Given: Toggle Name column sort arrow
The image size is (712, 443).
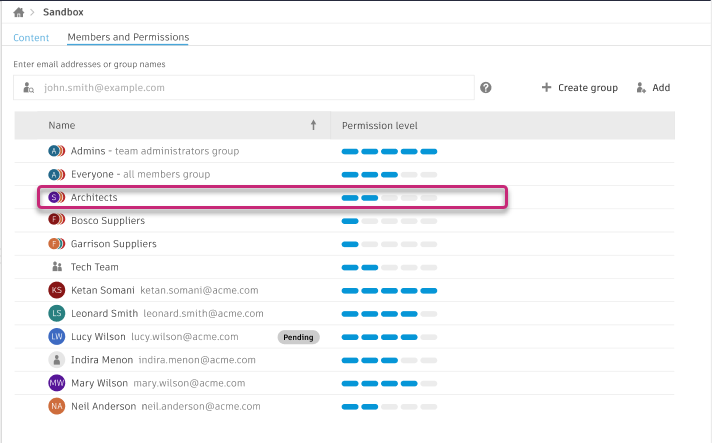Looking at the screenshot, I should click(x=313, y=126).
